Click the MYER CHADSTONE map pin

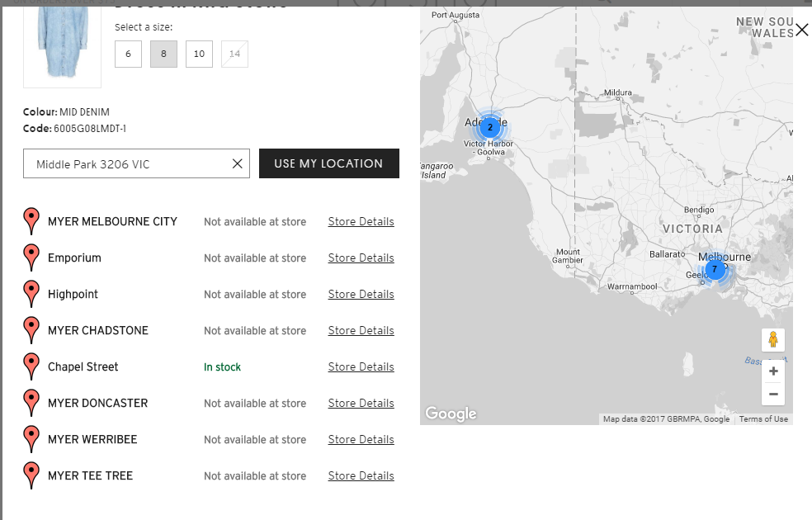pyautogui.click(x=31, y=330)
